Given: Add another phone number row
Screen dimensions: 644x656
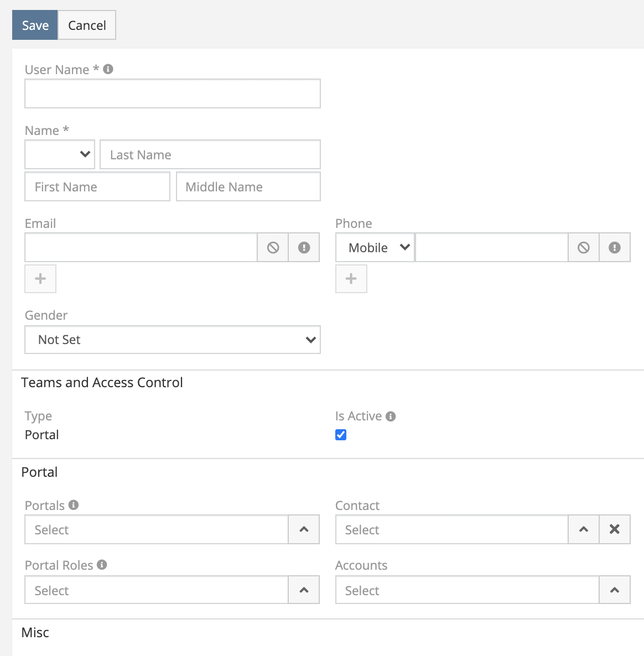Looking at the screenshot, I should click(351, 279).
